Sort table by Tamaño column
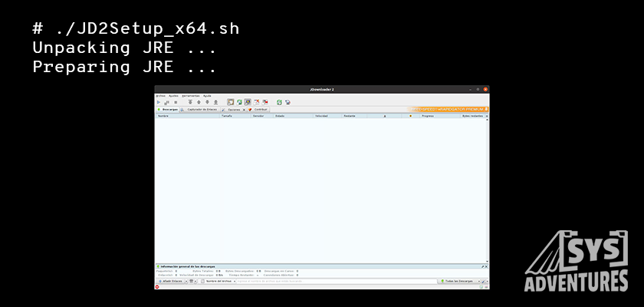Image resolution: width=644 pixels, height=307 pixels. pos(236,116)
